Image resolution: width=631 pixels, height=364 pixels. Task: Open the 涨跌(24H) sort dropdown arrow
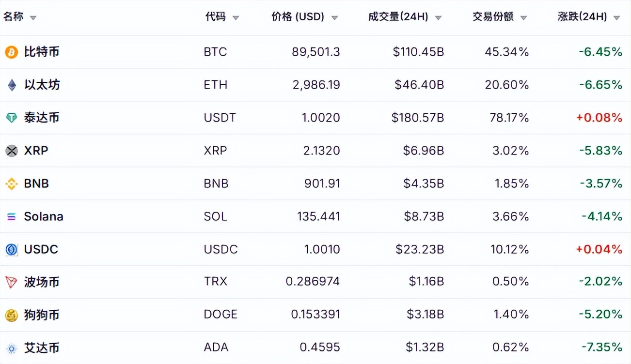[x=616, y=18]
